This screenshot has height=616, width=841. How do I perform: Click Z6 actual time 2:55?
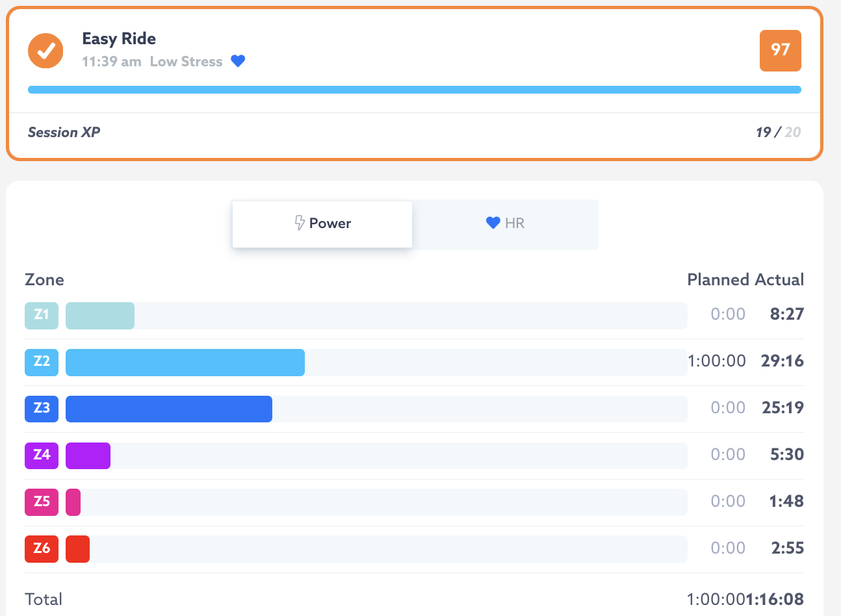(x=788, y=548)
